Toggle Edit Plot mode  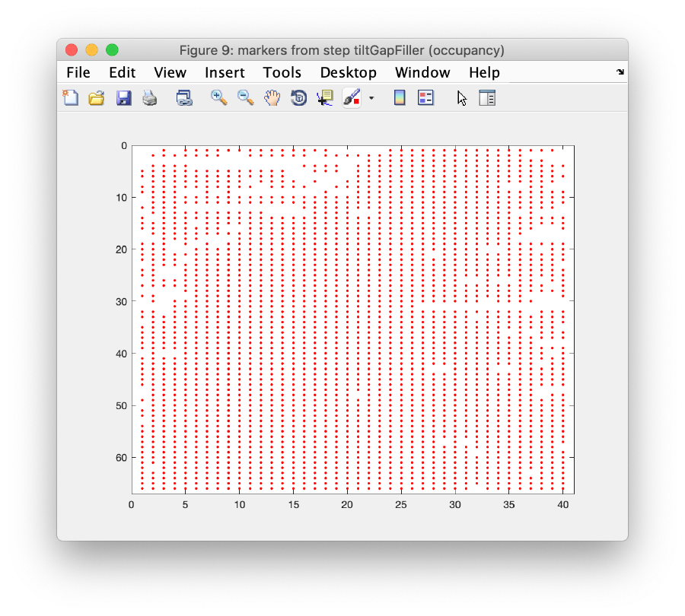click(461, 97)
